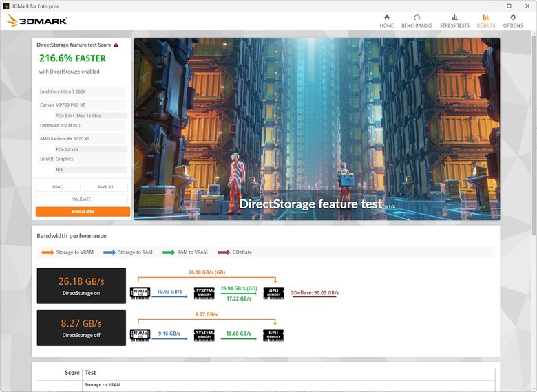The width and height of the screenshot is (537, 392).
Task: Click the dark red GDeflate legend arrow
Action: 224,252
